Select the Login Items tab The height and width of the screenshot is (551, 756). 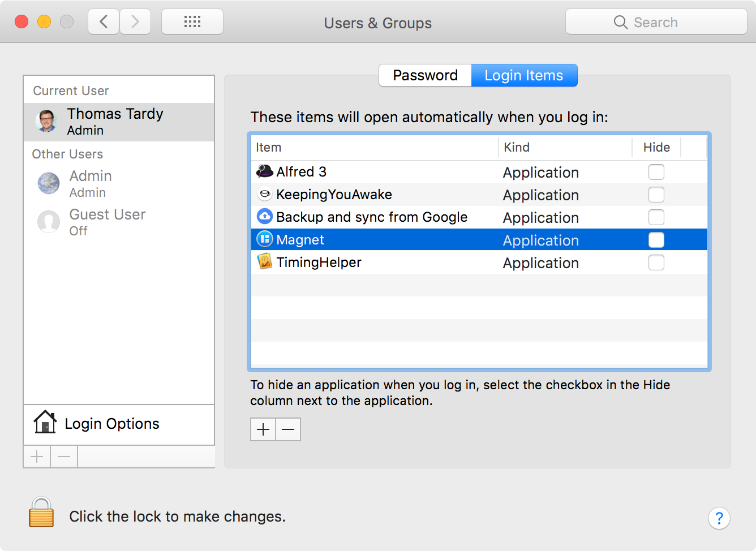click(524, 75)
